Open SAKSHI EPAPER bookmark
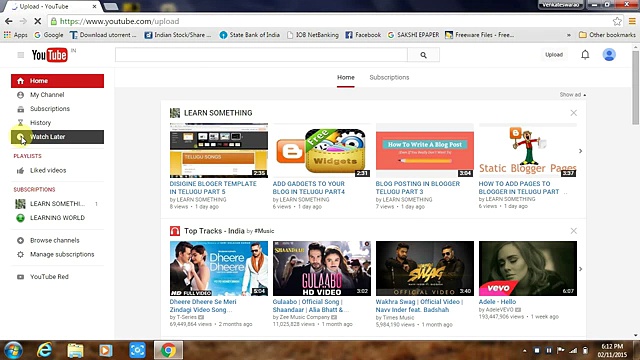The image size is (640, 360). coord(413,35)
